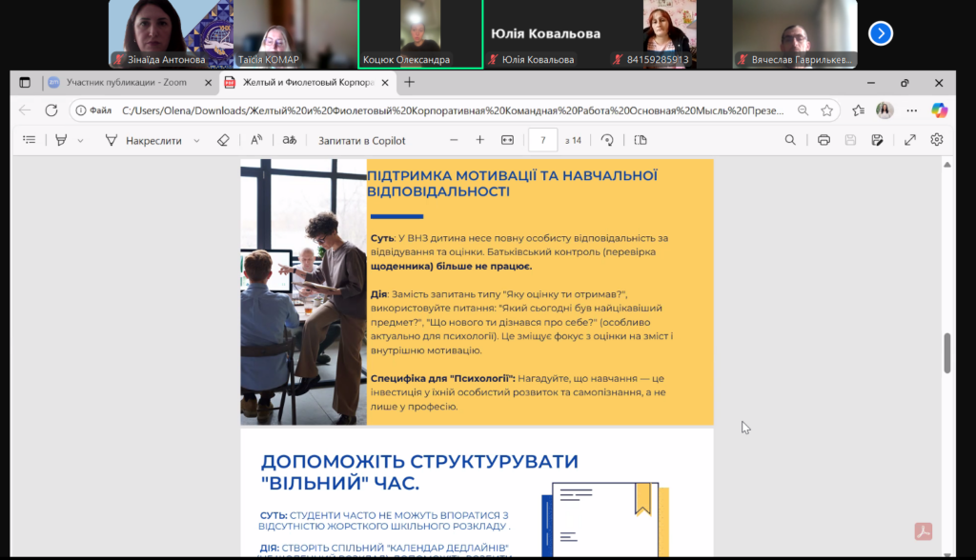Enter full screen PDF view

point(909,140)
